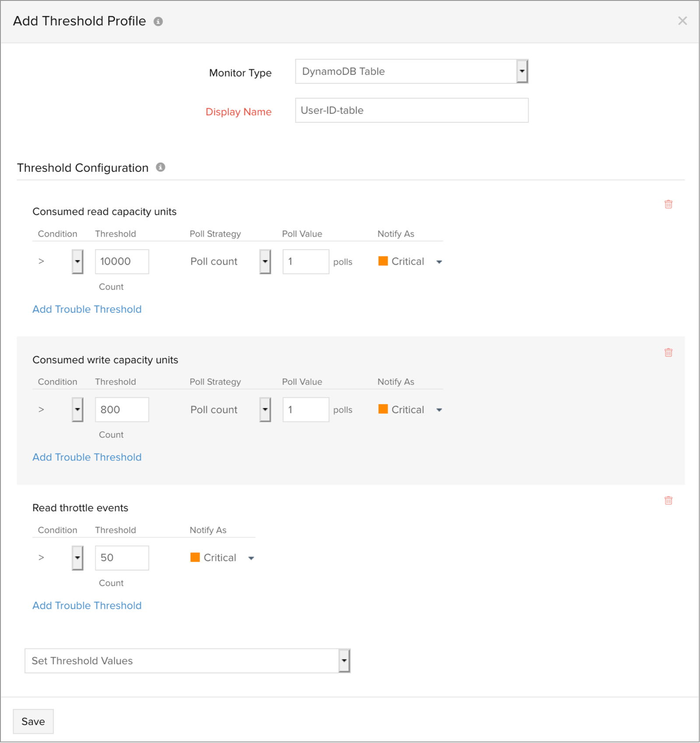Open the Critical severity selector for read throttle events
Screen dimensions: 700x743
pyautogui.click(x=251, y=558)
